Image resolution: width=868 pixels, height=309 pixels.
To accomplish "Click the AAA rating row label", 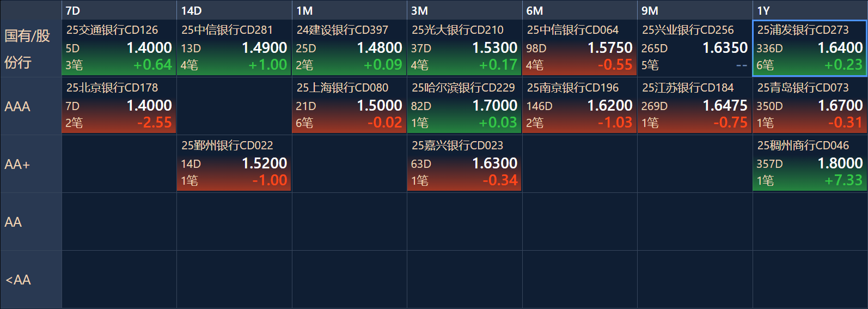I will 31,106.
